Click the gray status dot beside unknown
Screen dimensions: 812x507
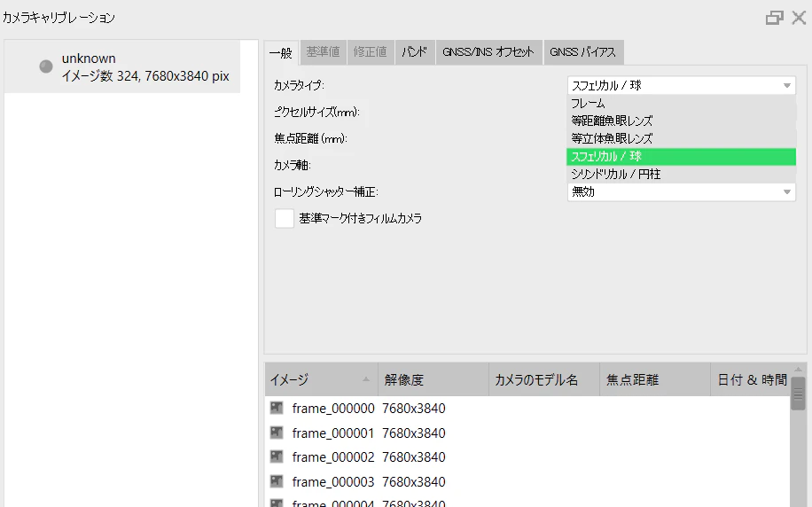(46, 66)
